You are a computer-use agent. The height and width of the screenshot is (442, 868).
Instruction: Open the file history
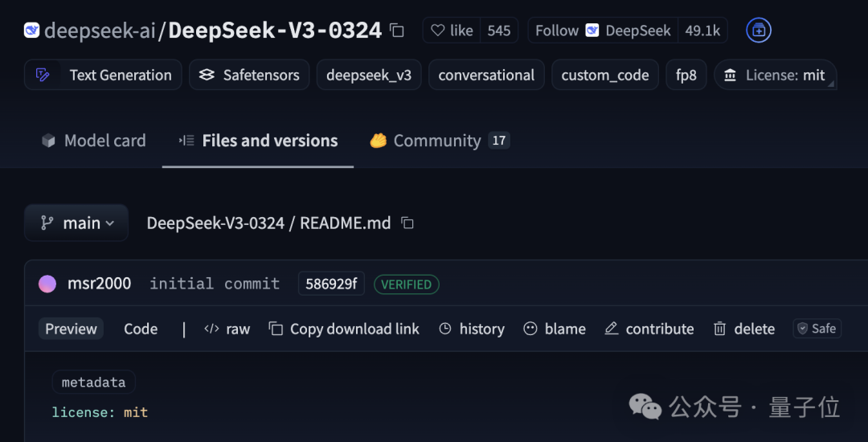point(472,329)
